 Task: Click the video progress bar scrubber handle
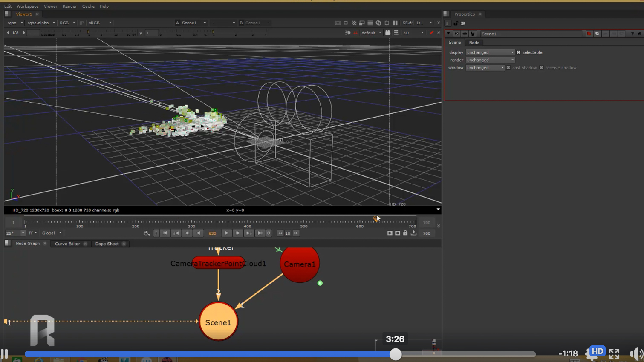click(396, 354)
